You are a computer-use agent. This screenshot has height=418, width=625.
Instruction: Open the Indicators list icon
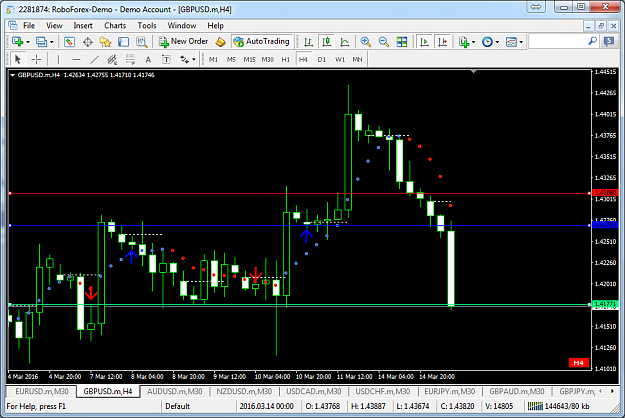point(464,41)
